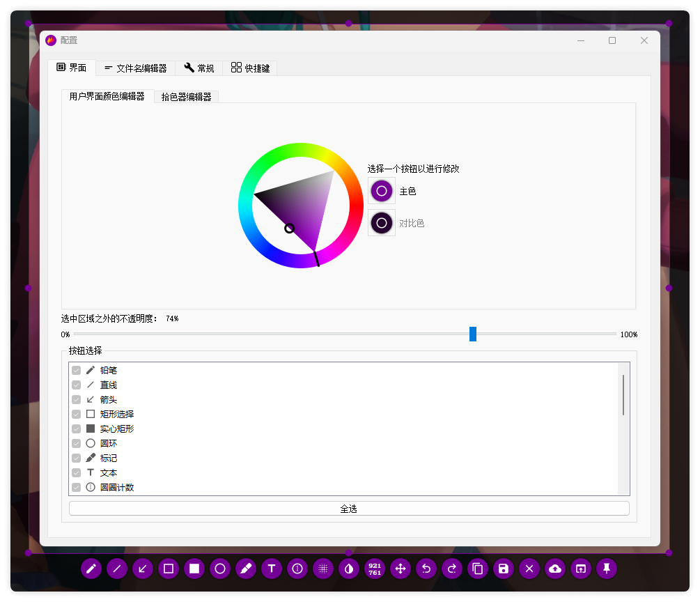Click the undo toolbar icon
Screen dimensions: 700x602
426,569
